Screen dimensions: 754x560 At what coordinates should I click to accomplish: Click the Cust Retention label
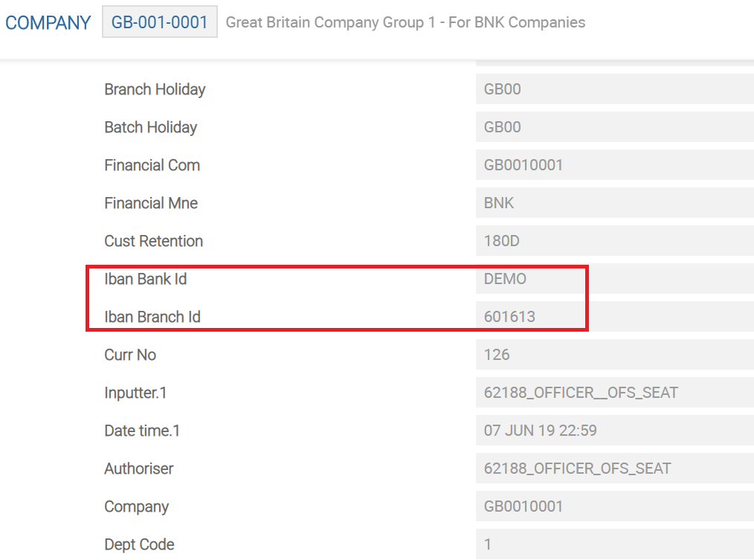point(153,241)
